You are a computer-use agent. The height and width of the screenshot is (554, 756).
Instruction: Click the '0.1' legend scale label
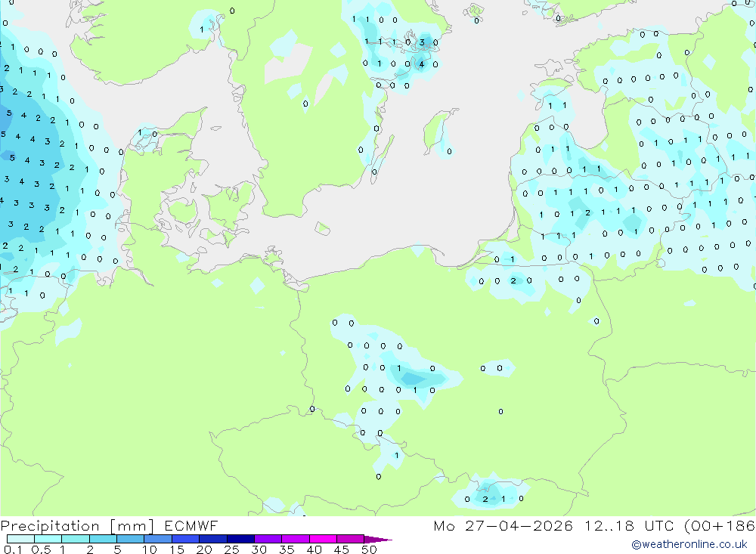(13, 549)
